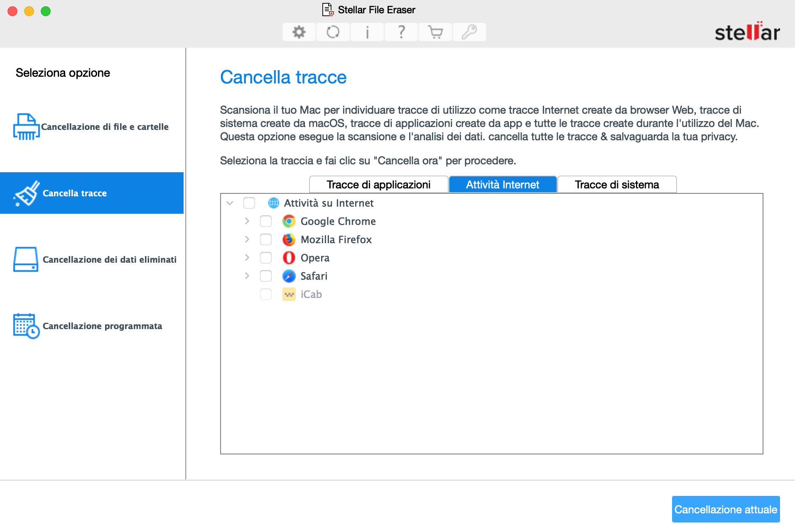Click the Stellar logo
795x532 pixels.
(x=747, y=32)
